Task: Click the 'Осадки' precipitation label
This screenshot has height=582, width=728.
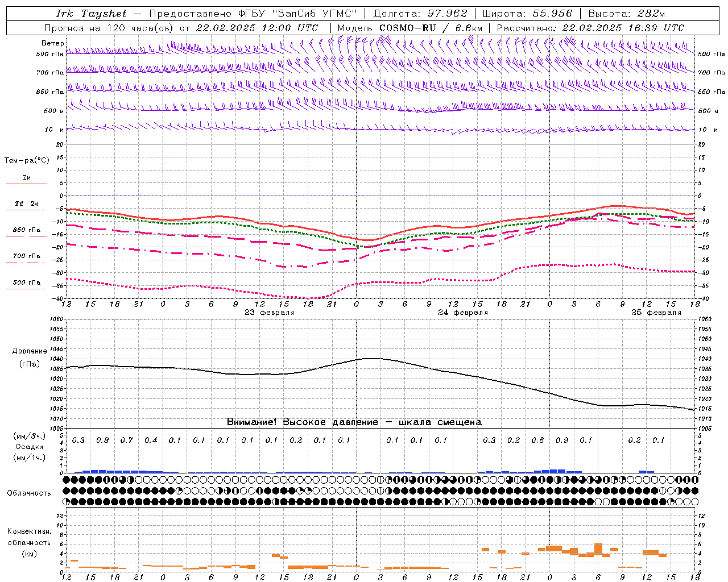Action: coord(30,447)
